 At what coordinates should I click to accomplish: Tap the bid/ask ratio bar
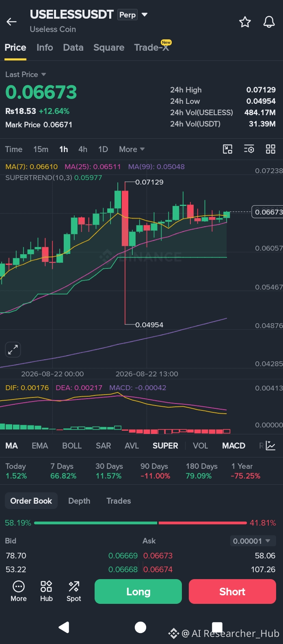pos(140,523)
